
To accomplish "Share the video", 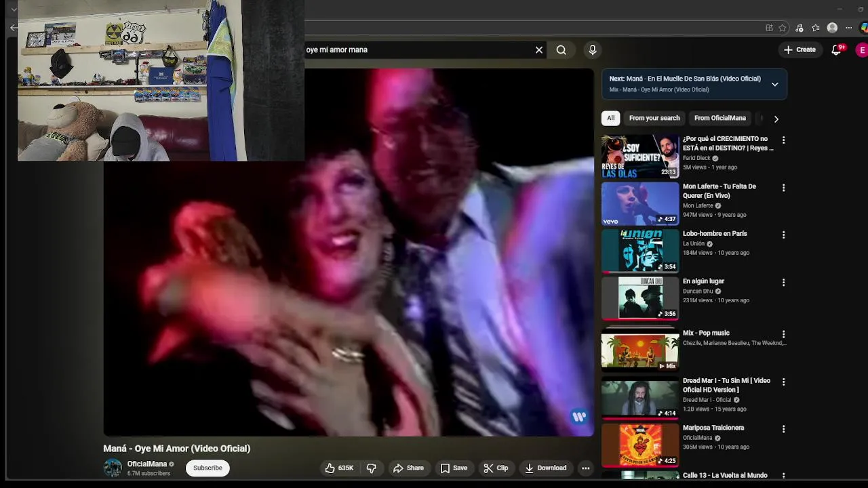I will tap(408, 468).
